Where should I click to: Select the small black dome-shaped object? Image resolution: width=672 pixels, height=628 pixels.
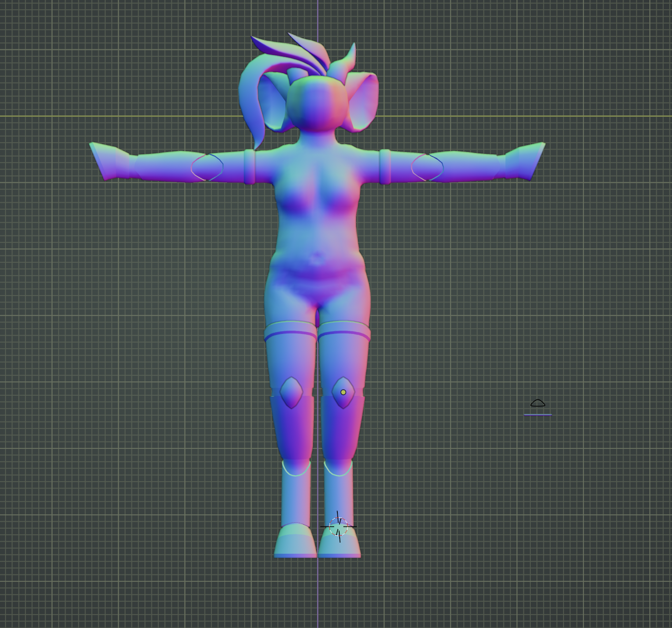(x=538, y=403)
